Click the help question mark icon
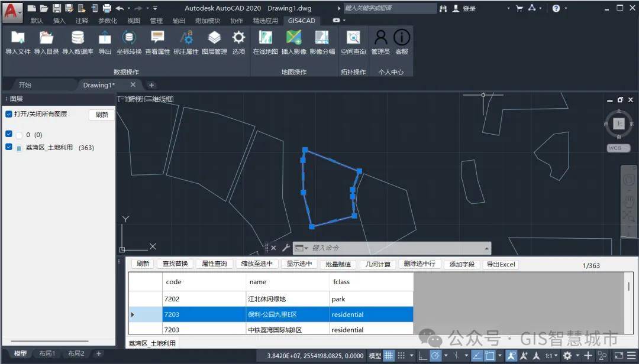Image resolution: width=639 pixels, height=364 pixels. pos(556,8)
